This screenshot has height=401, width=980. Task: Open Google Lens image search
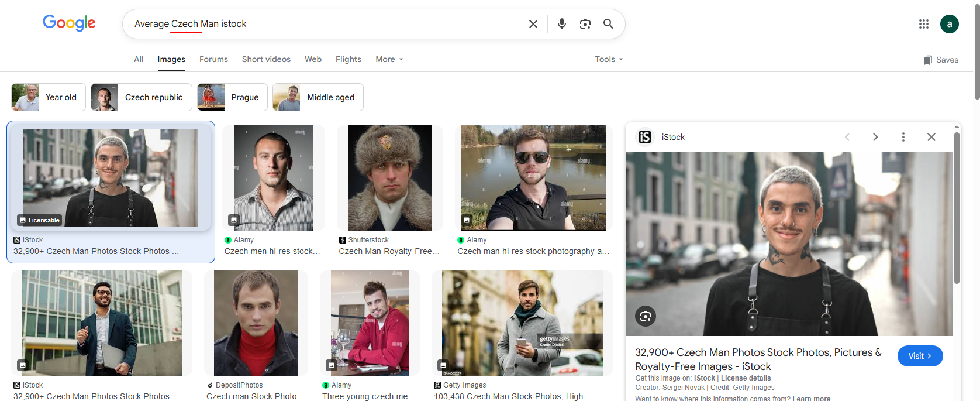(585, 24)
